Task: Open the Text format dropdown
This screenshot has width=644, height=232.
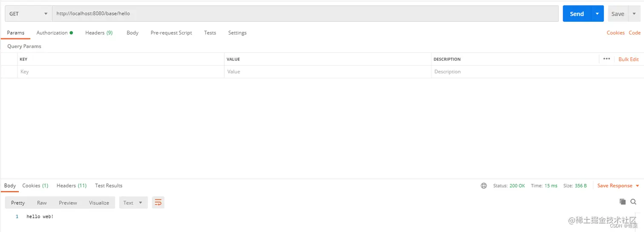Action: pyautogui.click(x=133, y=203)
